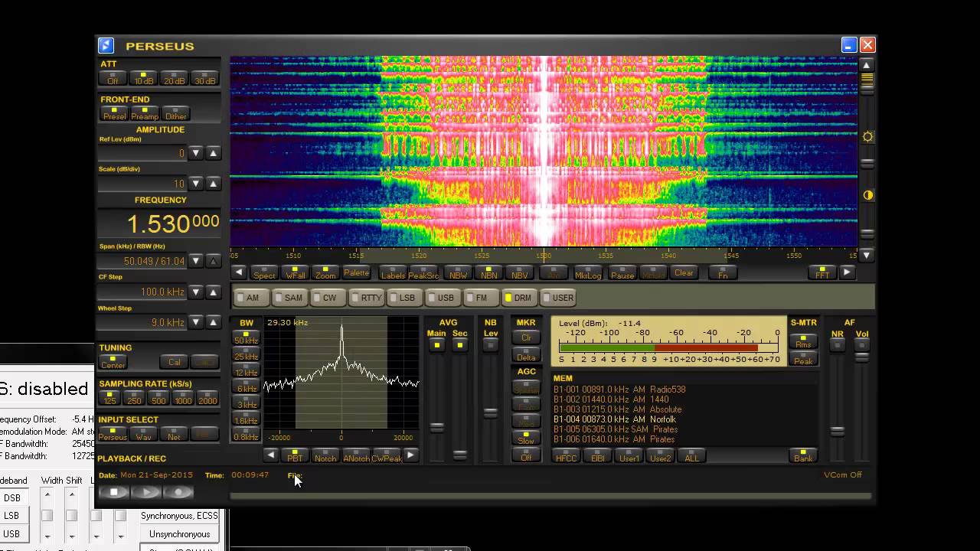This screenshot has height=551, width=980.
Task: Click DSB button in background demodulator window
Action: [x=11, y=498]
